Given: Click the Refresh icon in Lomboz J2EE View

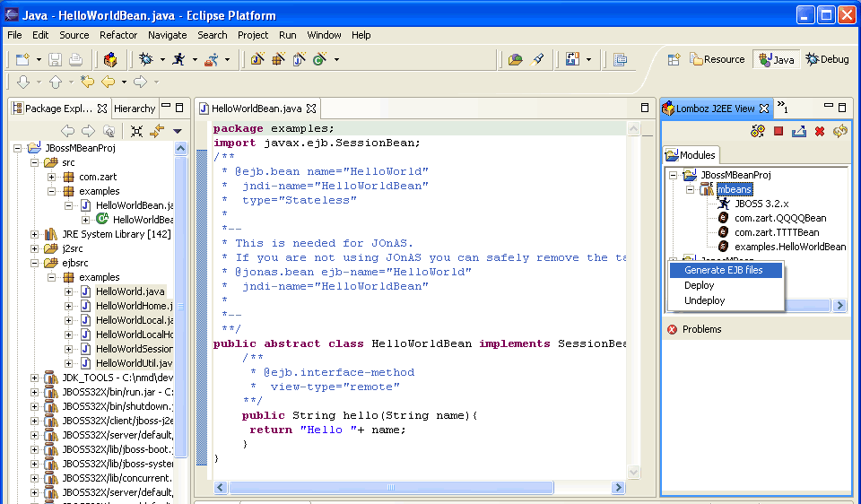Looking at the screenshot, I should (840, 131).
